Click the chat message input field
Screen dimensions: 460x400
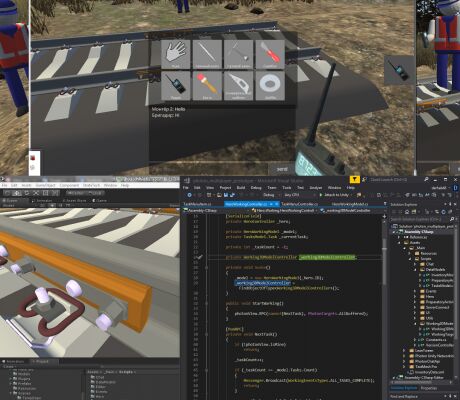(x=208, y=169)
